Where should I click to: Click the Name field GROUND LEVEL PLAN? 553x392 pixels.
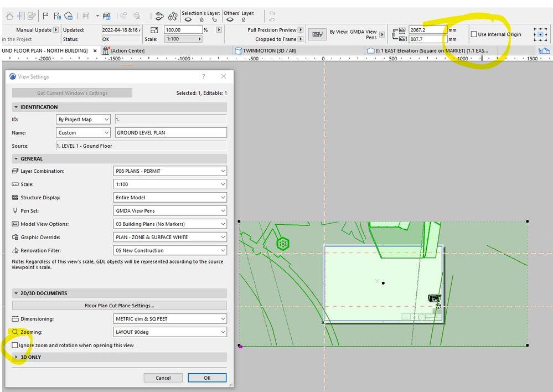170,133
